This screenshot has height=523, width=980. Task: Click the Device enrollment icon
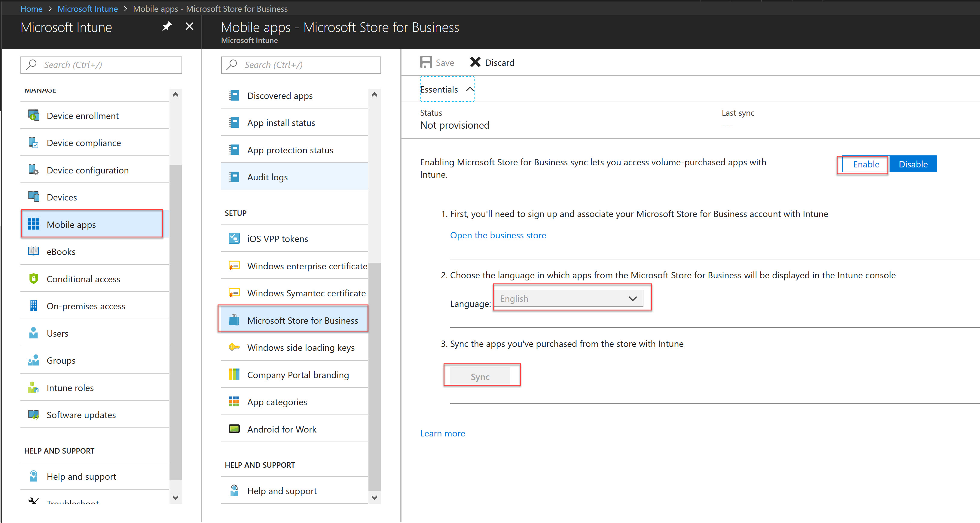(33, 115)
